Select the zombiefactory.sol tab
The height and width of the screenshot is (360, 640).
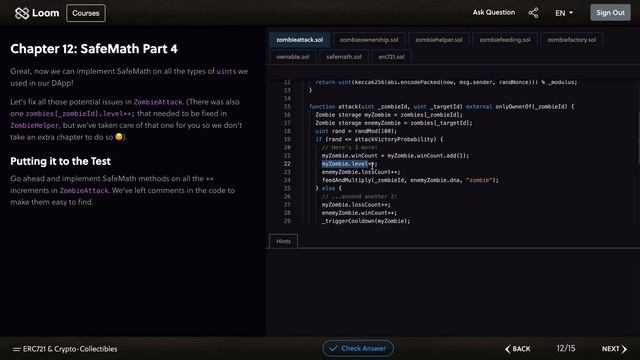click(571, 40)
